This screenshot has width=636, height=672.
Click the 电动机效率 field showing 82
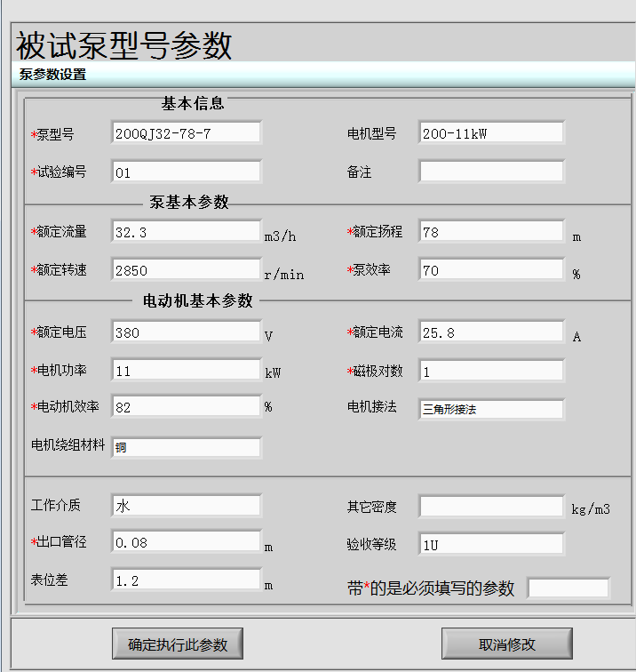pyautogui.click(x=187, y=406)
